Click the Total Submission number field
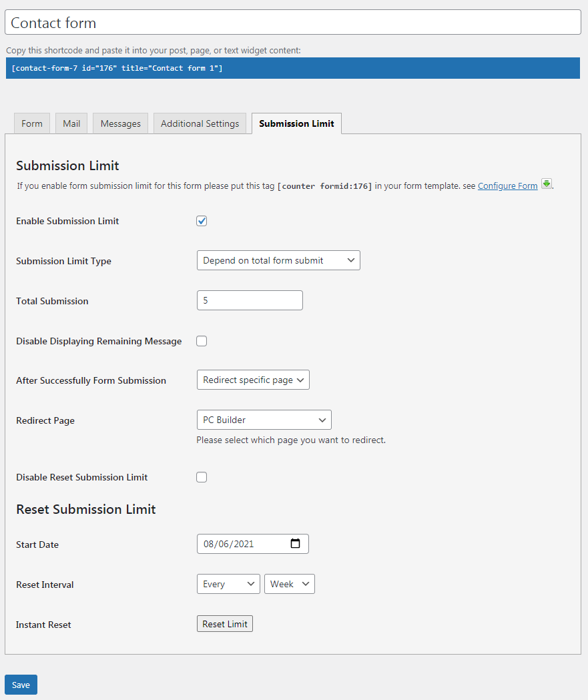Image resolution: width=588 pixels, height=700 pixels. tap(250, 300)
